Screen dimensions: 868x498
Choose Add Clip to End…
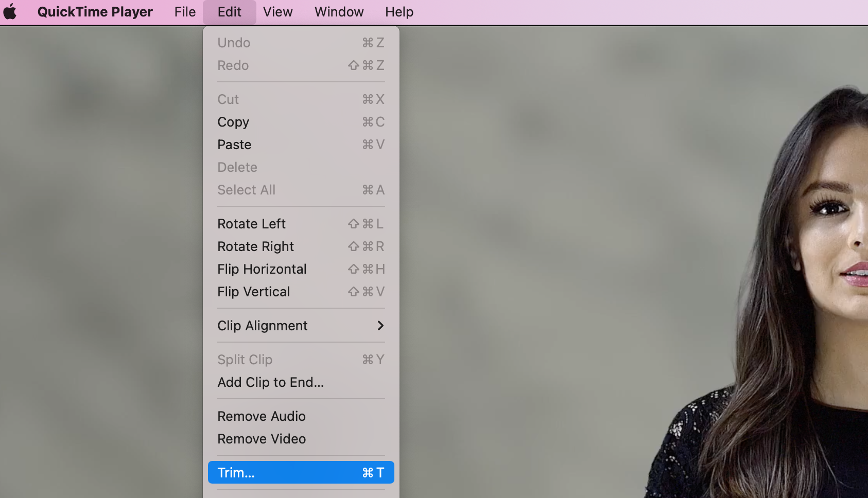pos(301,382)
